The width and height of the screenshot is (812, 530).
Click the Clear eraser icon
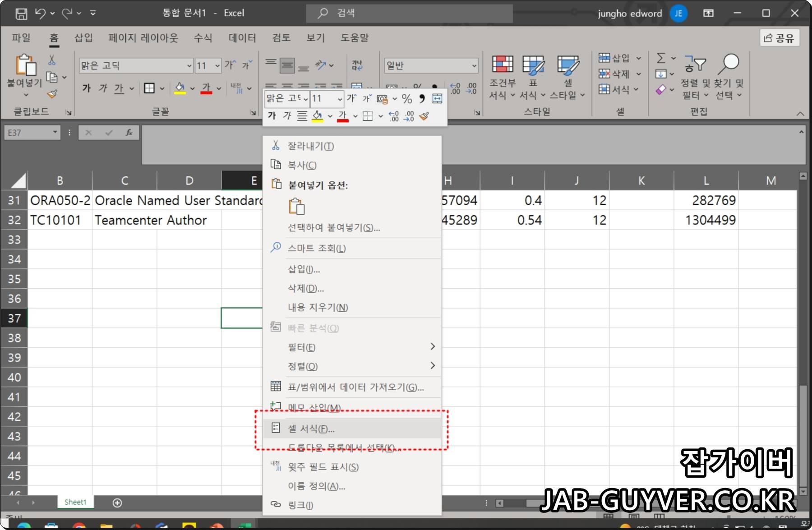click(x=661, y=89)
